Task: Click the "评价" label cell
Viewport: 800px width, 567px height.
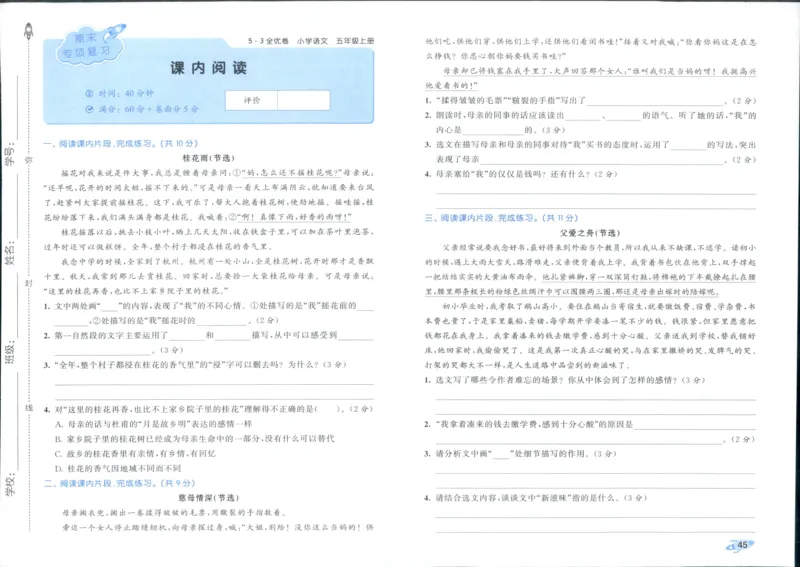Action: (x=252, y=101)
